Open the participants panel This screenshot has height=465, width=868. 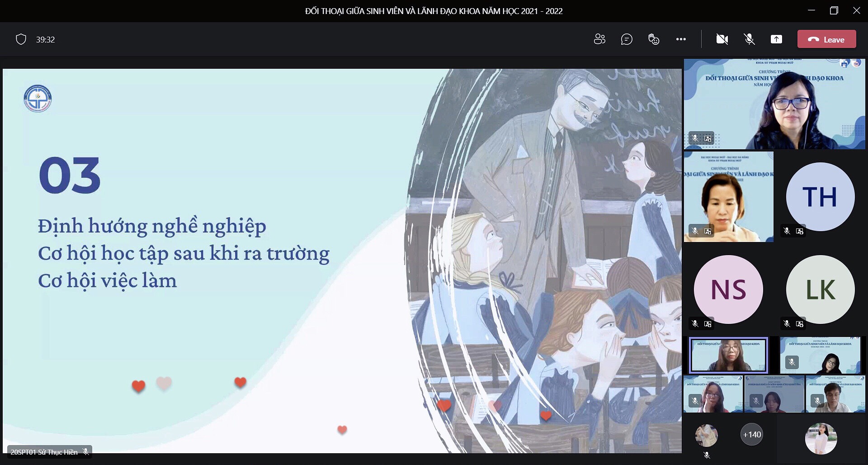click(599, 39)
